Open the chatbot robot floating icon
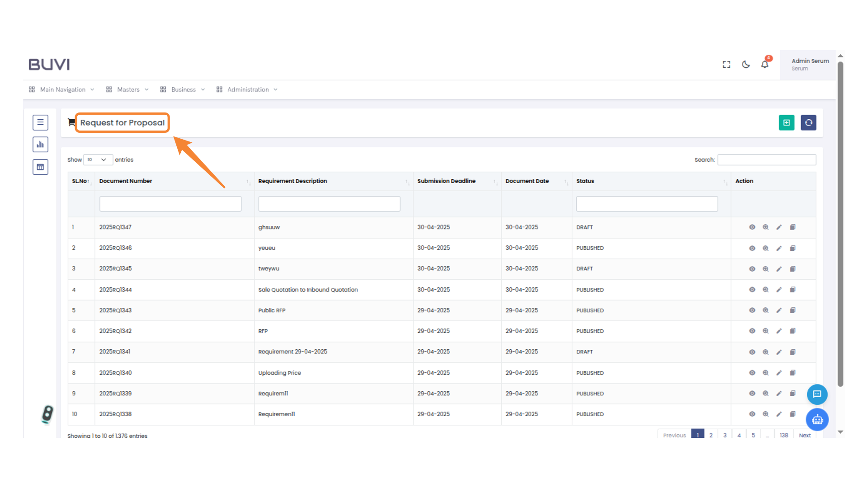 (x=817, y=420)
